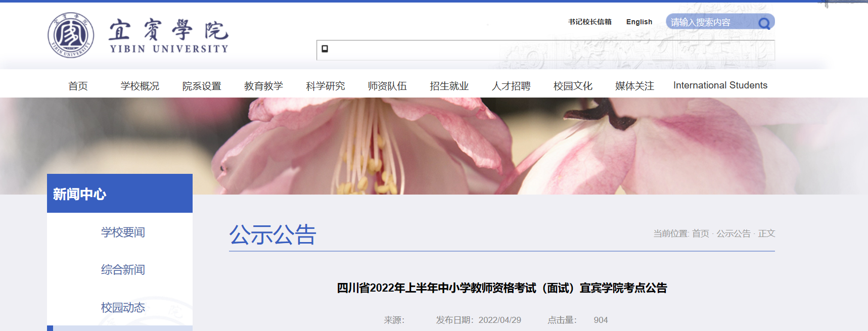Click the small broken image icon
The height and width of the screenshot is (331, 868).
pyautogui.click(x=325, y=49)
